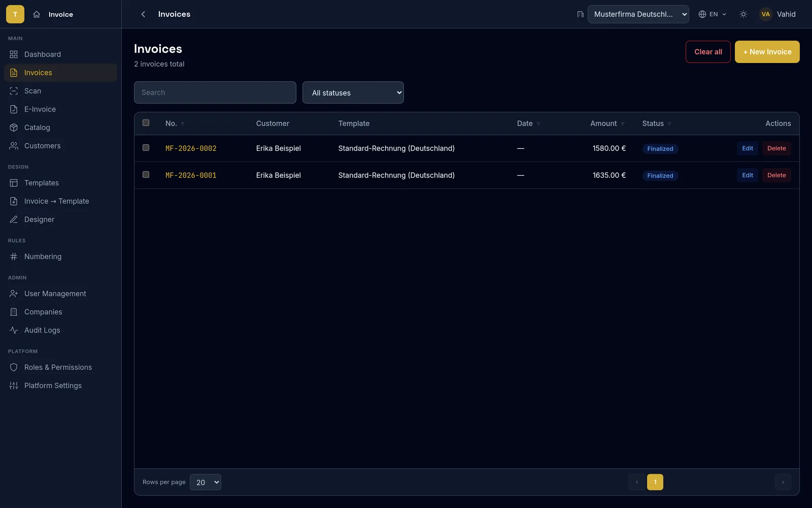Viewport: 812px width, 508px height.
Task: Click the Templates layout icon
Action: [x=14, y=183]
